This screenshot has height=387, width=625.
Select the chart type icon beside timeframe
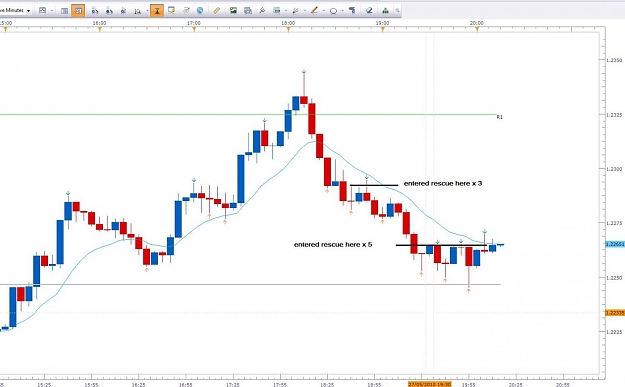(42, 10)
